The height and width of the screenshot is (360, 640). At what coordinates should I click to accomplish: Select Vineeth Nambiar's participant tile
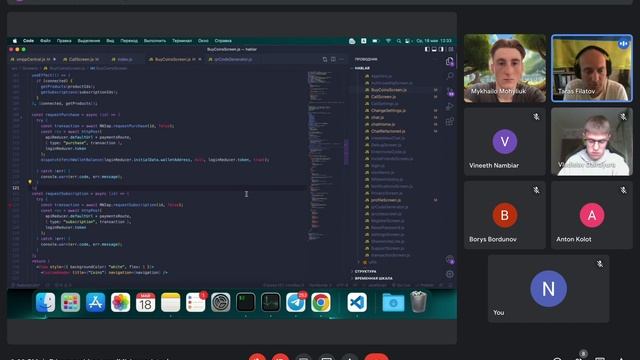(x=504, y=142)
